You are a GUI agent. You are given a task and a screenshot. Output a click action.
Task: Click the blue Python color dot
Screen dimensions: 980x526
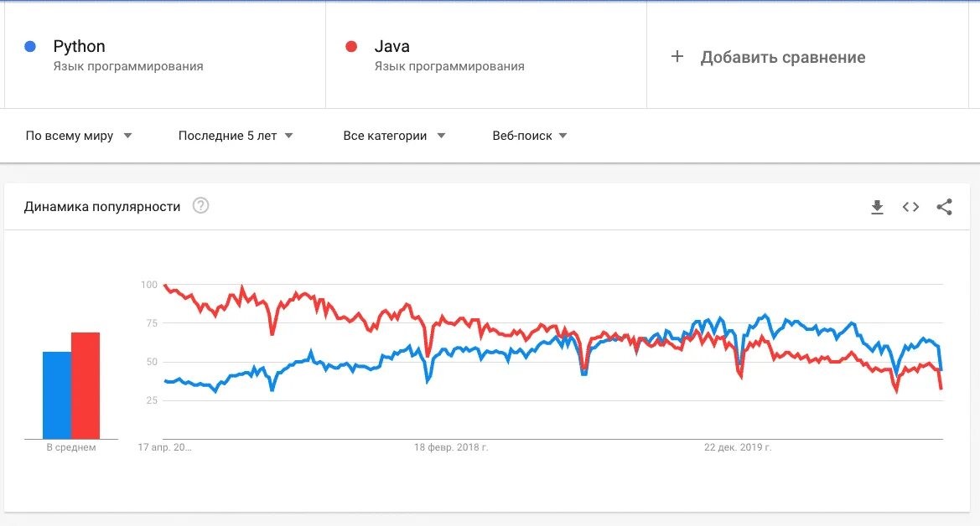[x=30, y=46]
